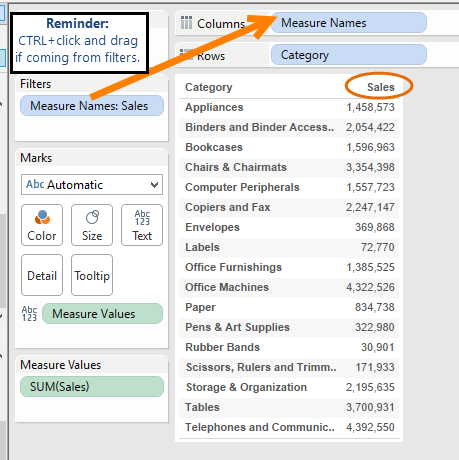
Task: Select the Bookcases row label
Action: coord(214,147)
